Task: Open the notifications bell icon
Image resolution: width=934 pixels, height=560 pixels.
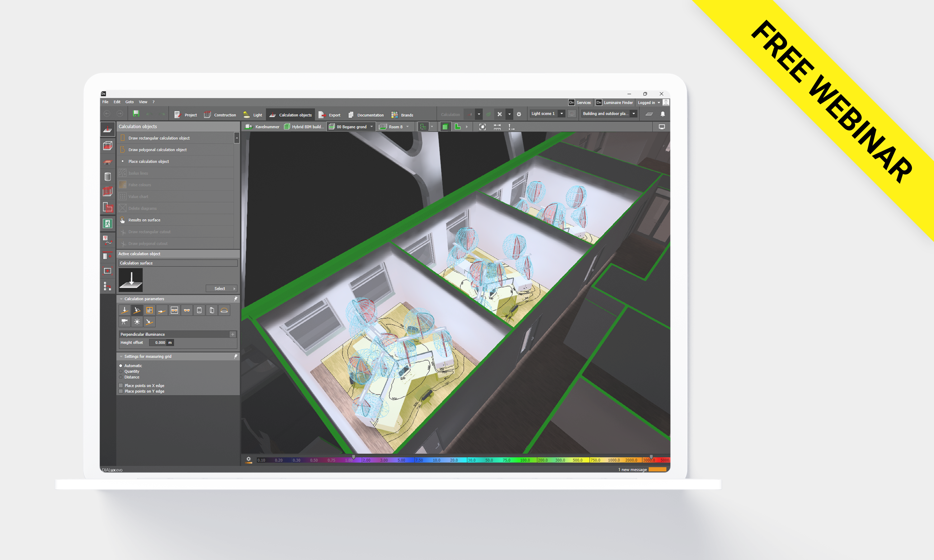Action: [x=663, y=114]
